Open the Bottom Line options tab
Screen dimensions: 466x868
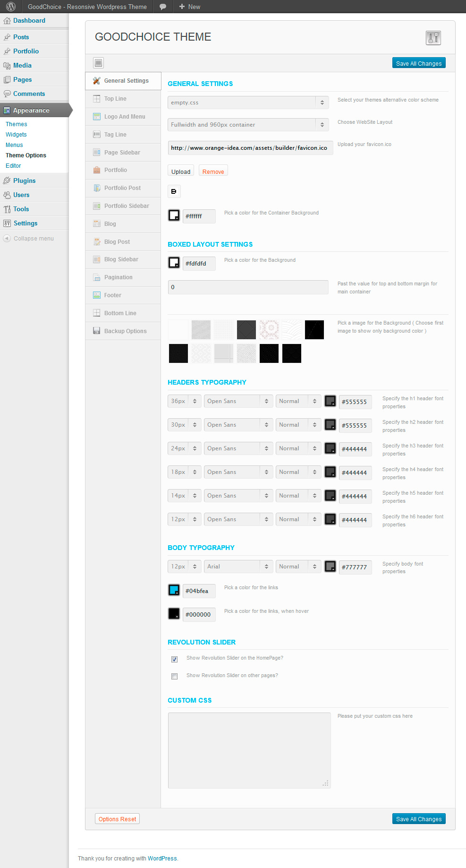tap(123, 314)
